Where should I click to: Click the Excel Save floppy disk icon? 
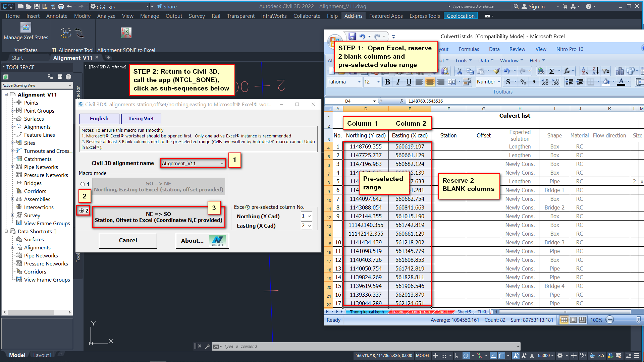(352, 36)
